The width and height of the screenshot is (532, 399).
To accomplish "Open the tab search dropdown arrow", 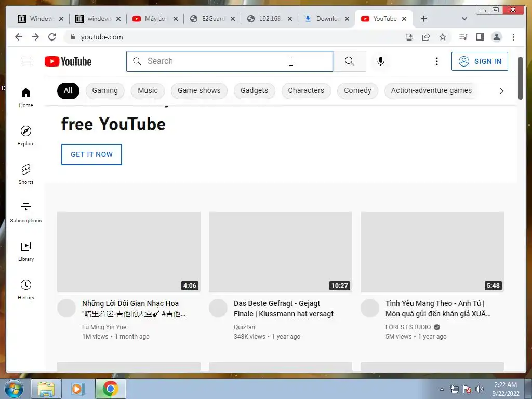I will pos(464,19).
